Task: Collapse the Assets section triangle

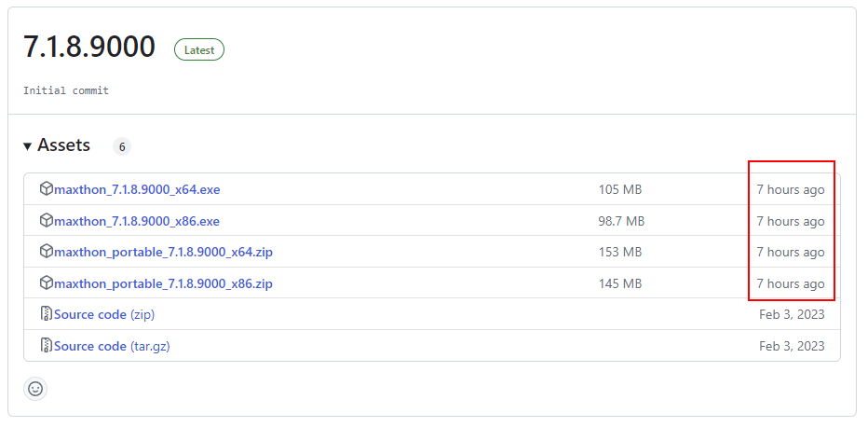Action: point(27,146)
